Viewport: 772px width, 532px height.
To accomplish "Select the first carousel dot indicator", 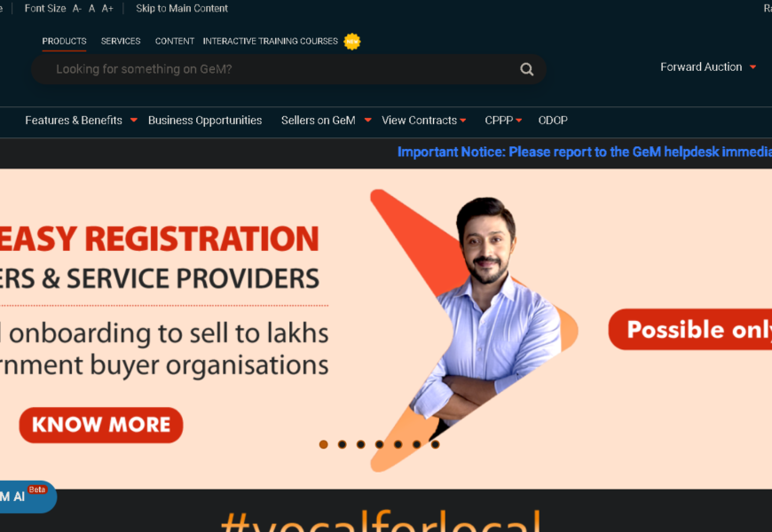I will point(324,444).
